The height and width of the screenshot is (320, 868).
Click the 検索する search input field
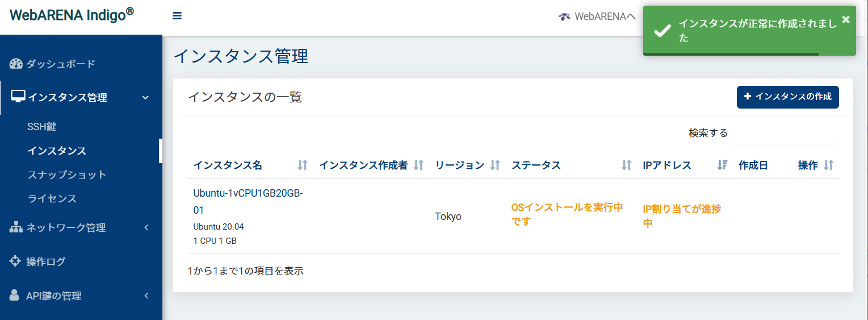(x=785, y=134)
